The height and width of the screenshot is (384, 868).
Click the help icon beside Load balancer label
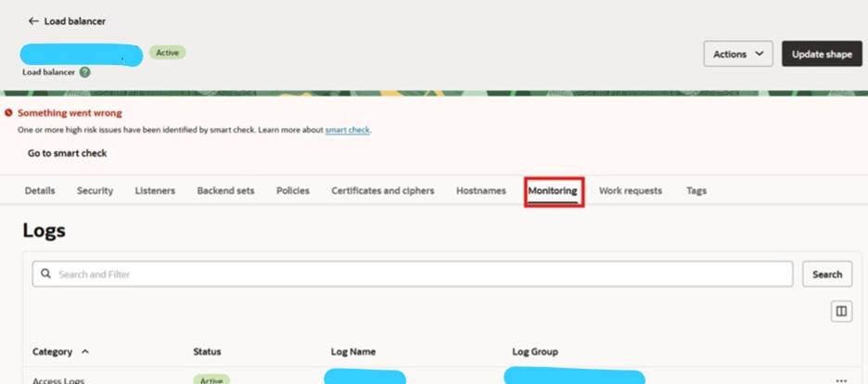(x=84, y=71)
